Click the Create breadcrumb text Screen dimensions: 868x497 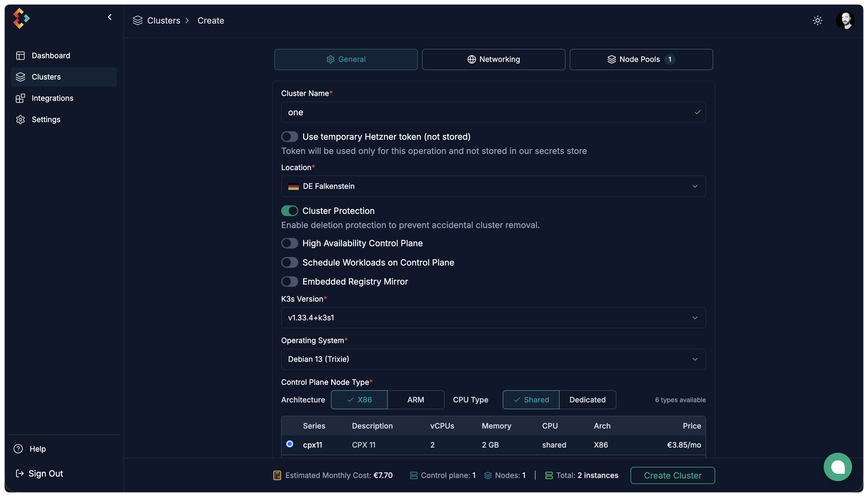[x=210, y=20]
